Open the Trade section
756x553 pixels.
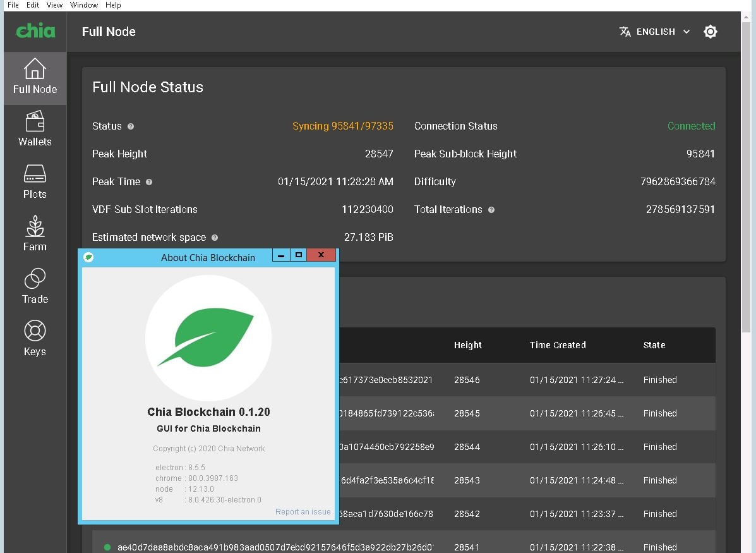(35, 287)
